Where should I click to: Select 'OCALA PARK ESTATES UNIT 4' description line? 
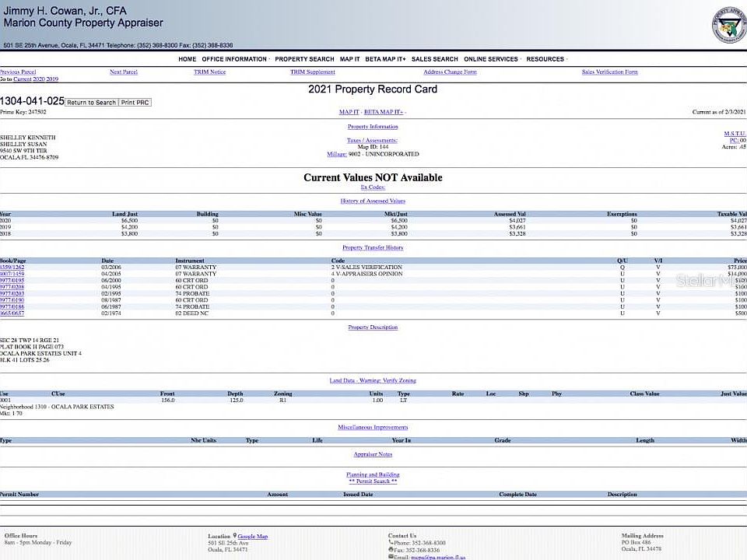[40, 353]
